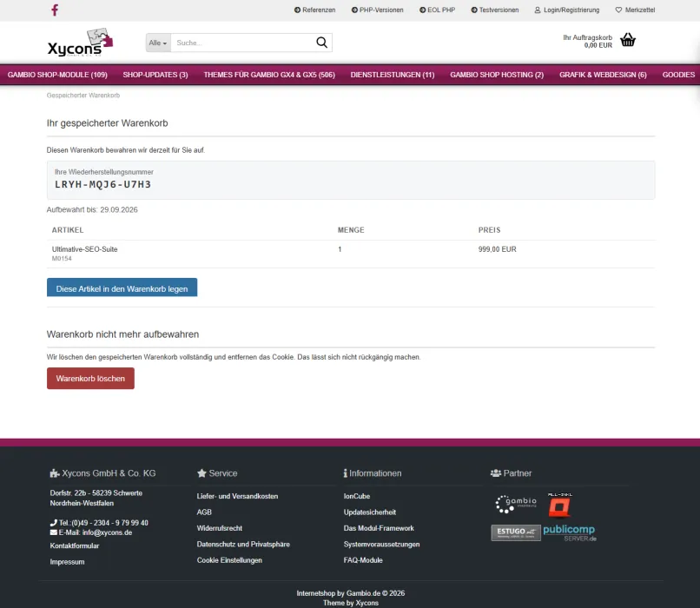This screenshot has width=700, height=608.
Task: Open Referenzen in top bar
Action: tap(314, 10)
